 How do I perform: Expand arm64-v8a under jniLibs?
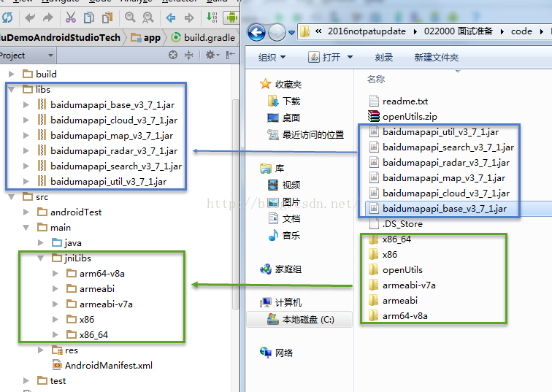pos(55,274)
